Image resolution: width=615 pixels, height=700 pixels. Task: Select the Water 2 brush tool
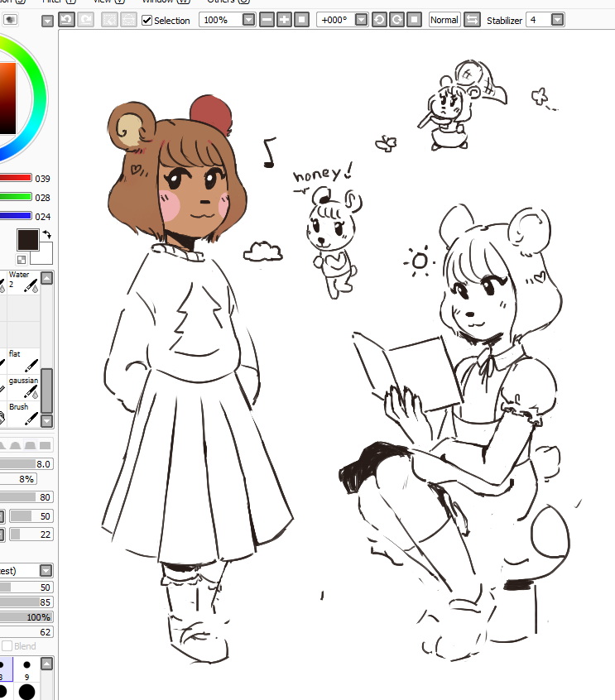[24, 282]
